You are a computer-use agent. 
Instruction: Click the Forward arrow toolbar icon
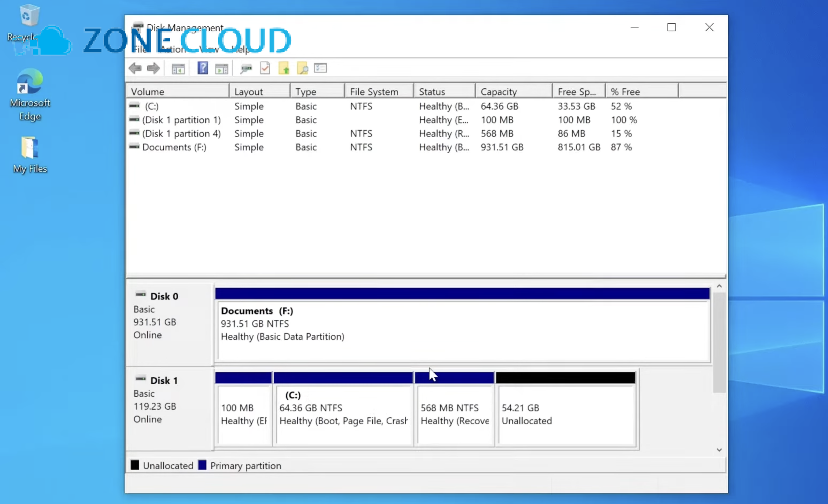click(x=153, y=68)
